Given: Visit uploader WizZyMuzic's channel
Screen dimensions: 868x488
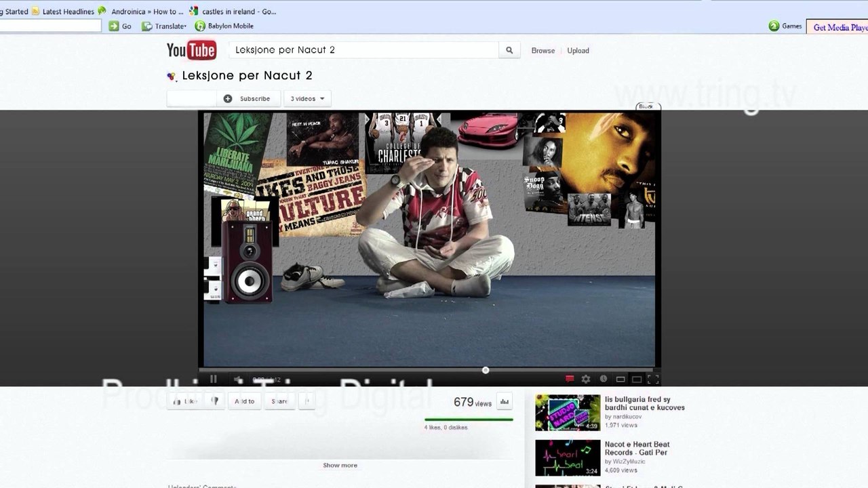Looking at the screenshot, I should (x=629, y=462).
